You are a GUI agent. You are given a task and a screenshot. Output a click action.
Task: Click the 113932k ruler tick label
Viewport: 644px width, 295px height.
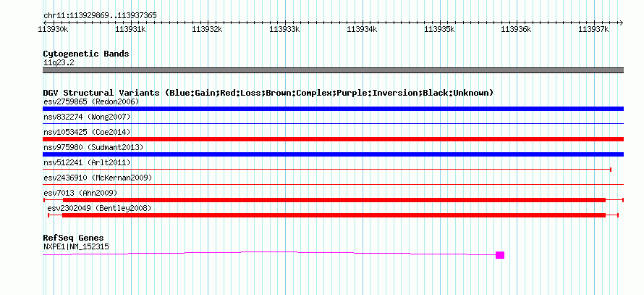[x=208, y=29]
